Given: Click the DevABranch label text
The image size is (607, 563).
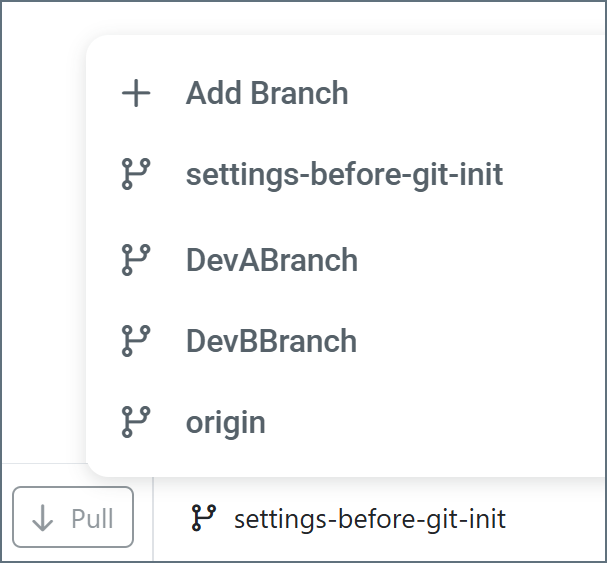Looking at the screenshot, I should point(271,260).
